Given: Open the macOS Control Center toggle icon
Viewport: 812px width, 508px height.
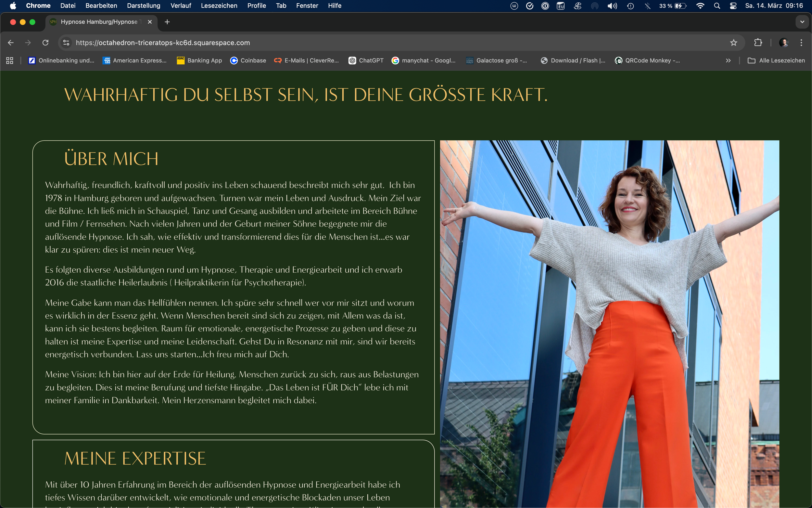Looking at the screenshot, I should click(733, 6).
